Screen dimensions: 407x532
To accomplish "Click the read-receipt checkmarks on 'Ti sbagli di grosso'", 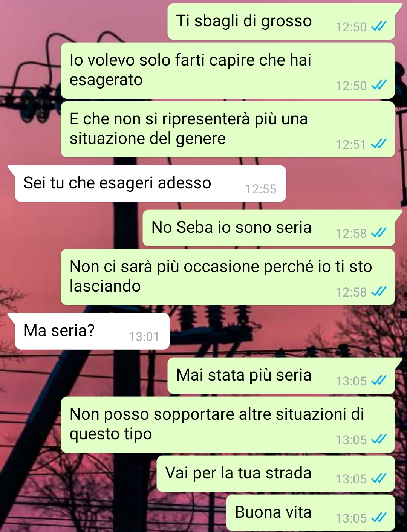I will click(378, 26).
